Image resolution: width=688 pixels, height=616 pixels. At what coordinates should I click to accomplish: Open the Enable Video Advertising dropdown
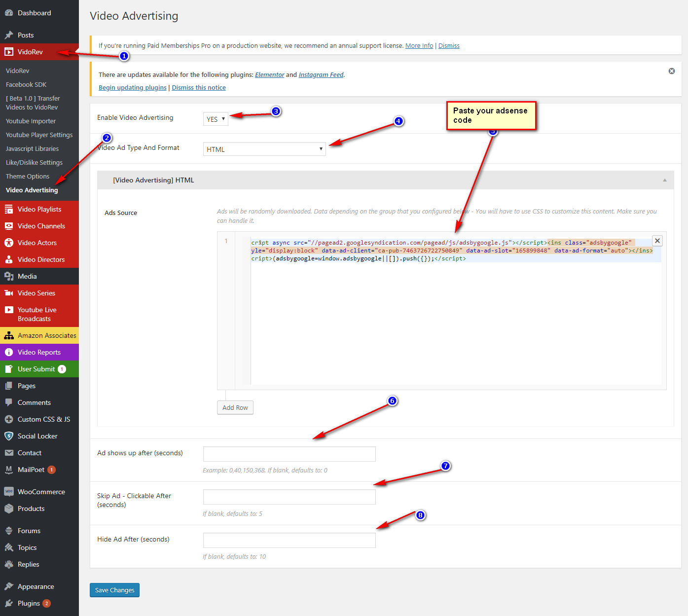pyautogui.click(x=216, y=119)
